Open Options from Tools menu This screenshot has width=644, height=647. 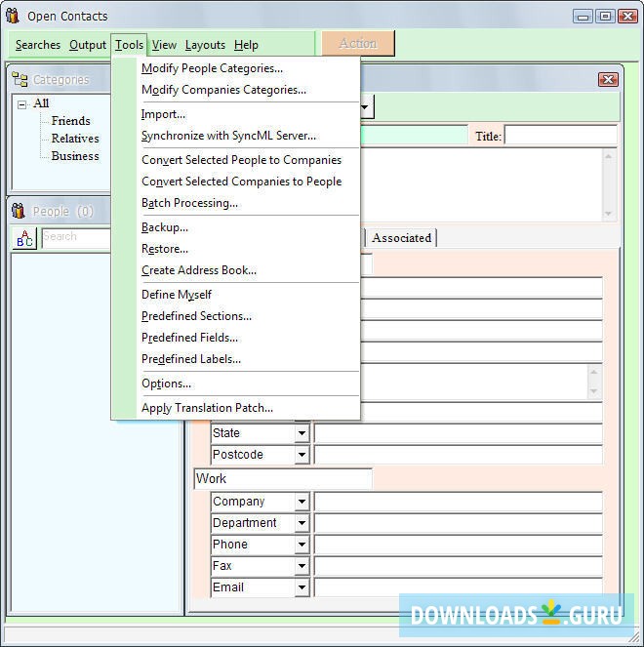(248, 384)
